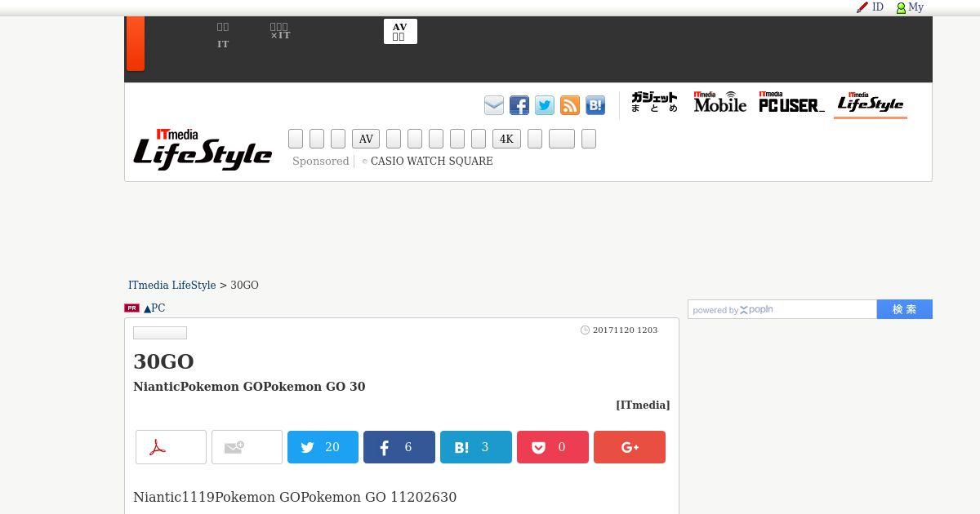
Task: Select the ×IT item in dark navigation bar
Action: click(x=280, y=32)
